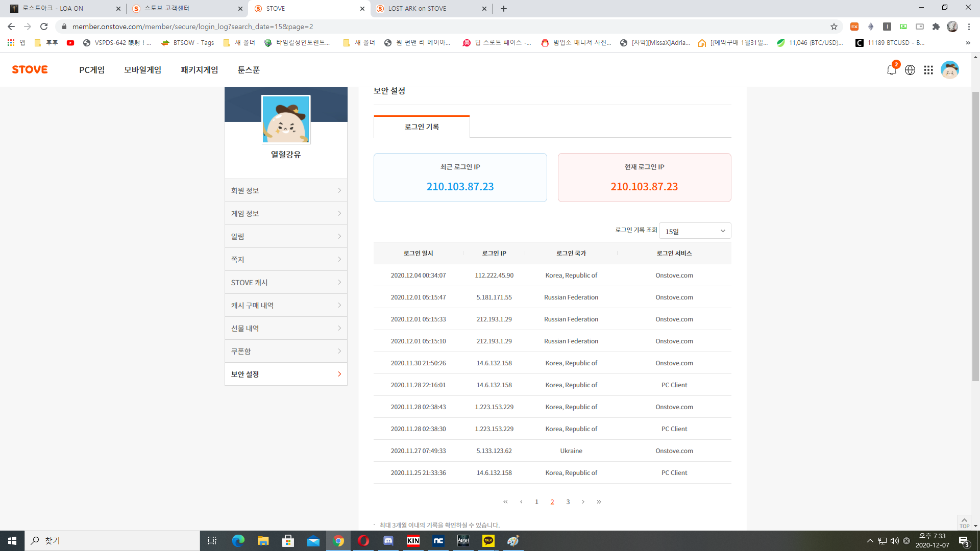Open KakaoTalk from the taskbar
980x551 pixels.
(488, 541)
